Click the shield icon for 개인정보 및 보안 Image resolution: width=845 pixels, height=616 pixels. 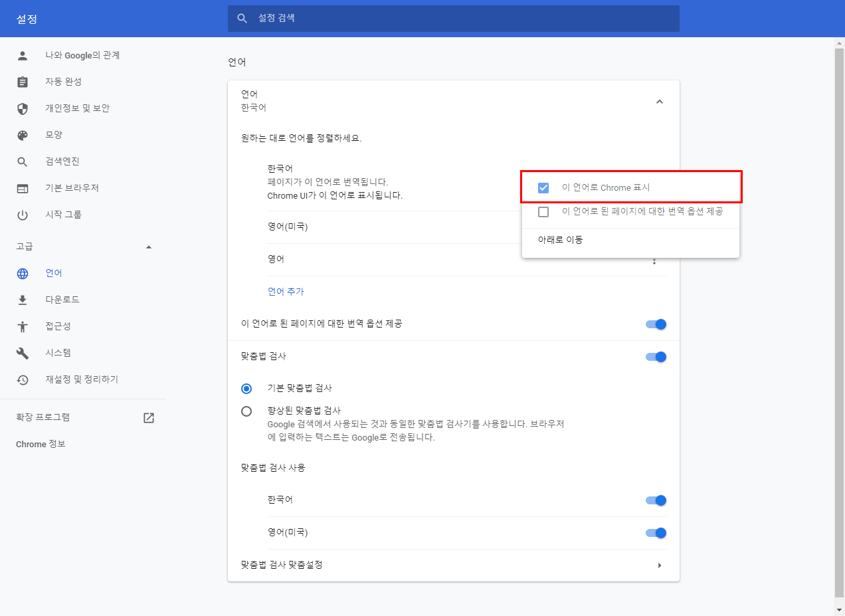[x=23, y=108]
